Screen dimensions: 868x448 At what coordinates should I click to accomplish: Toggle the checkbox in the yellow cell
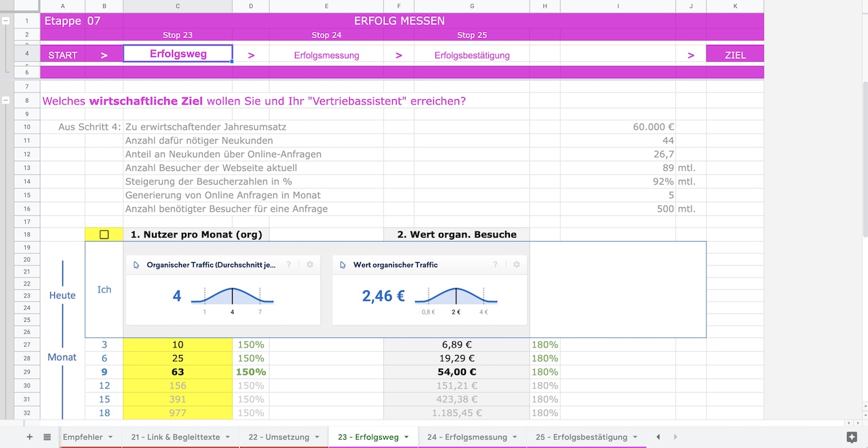pos(104,234)
